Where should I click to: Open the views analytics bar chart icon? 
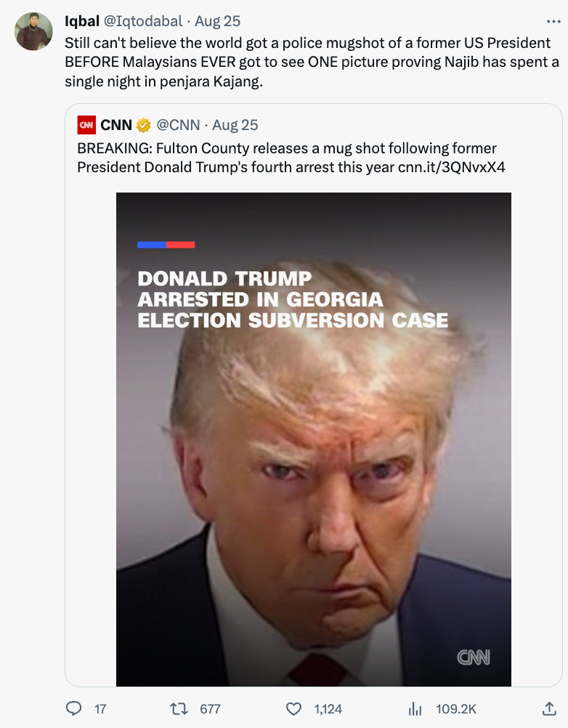tap(415, 709)
